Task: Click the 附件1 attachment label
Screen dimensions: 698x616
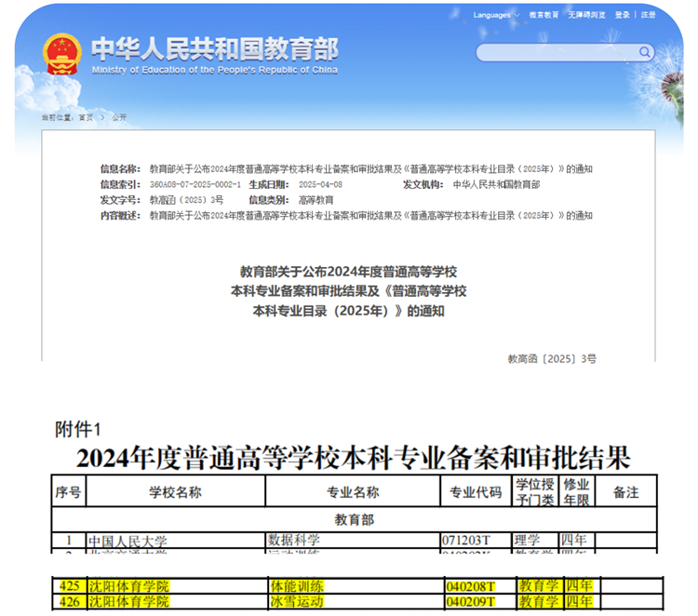Action: (x=77, y=429)
